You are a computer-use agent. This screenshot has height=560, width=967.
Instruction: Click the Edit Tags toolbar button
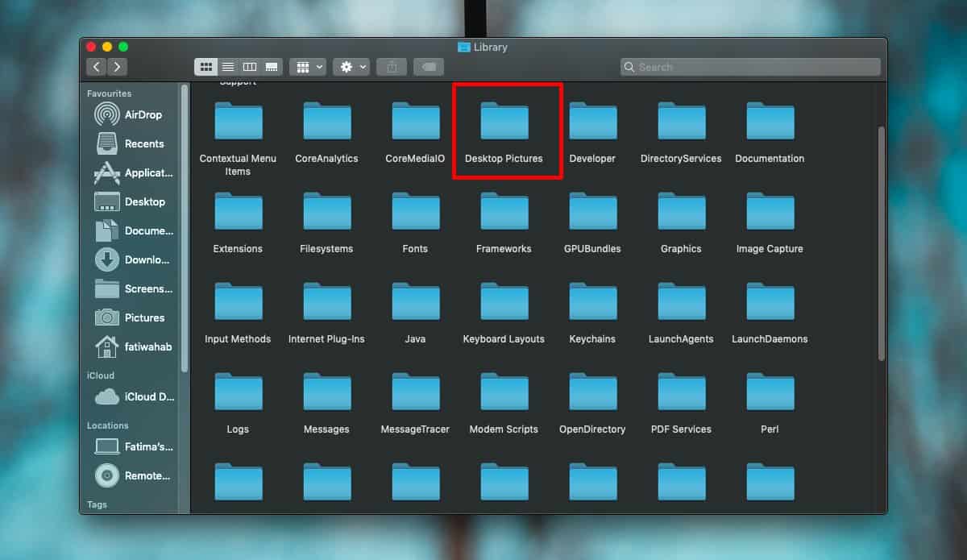click(428, 67)
